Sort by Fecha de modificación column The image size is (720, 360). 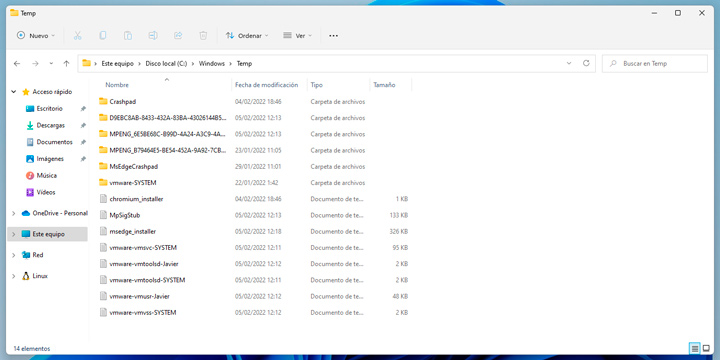click(x=266, y=85)
